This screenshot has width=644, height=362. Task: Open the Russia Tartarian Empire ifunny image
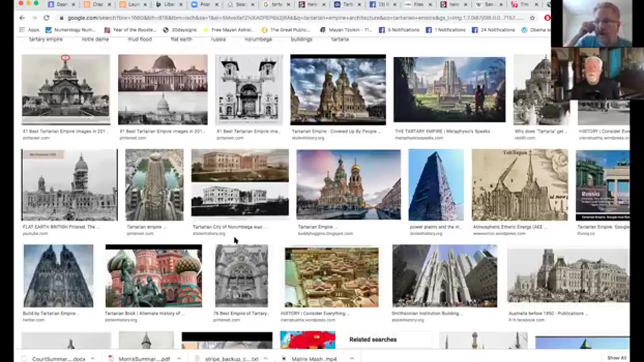(x=603, y=185)
